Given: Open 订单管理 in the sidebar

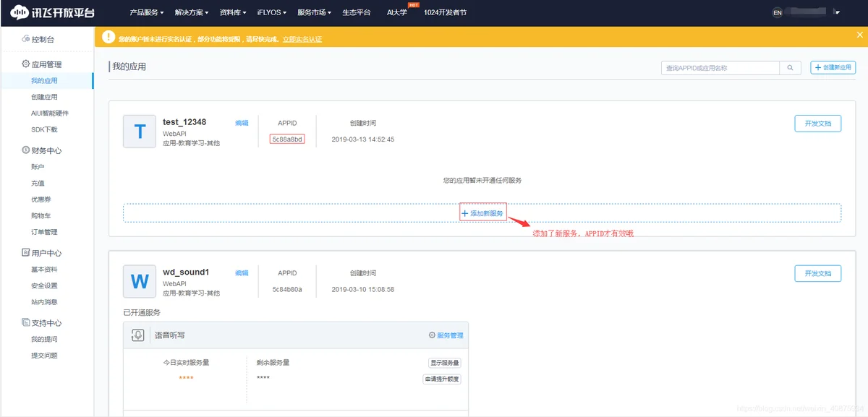Looking at the screenshot, I should (44, 232).
